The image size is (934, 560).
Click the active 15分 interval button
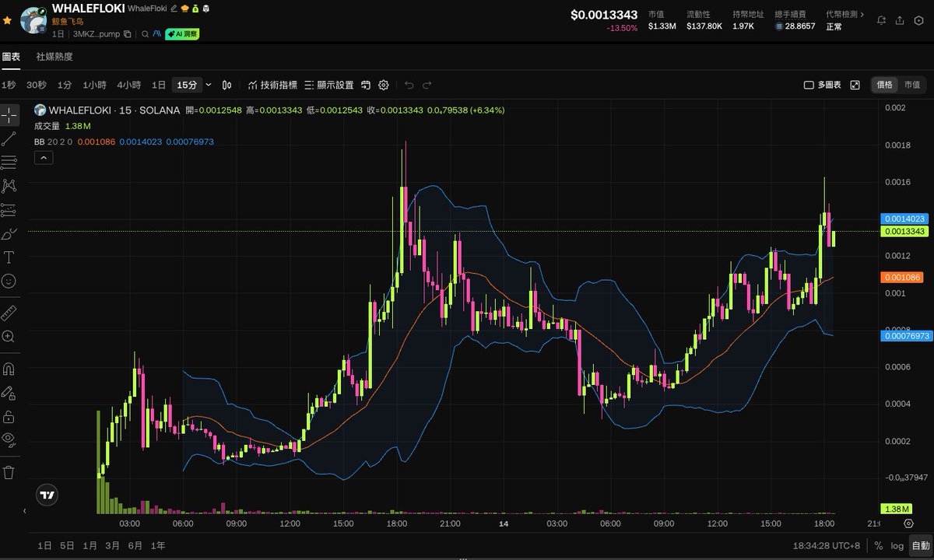pyautogui.click(x=187, y=85)
